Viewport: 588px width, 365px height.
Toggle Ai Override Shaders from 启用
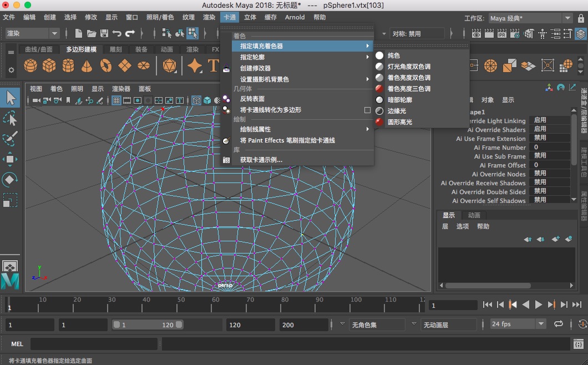pos(550,129)
